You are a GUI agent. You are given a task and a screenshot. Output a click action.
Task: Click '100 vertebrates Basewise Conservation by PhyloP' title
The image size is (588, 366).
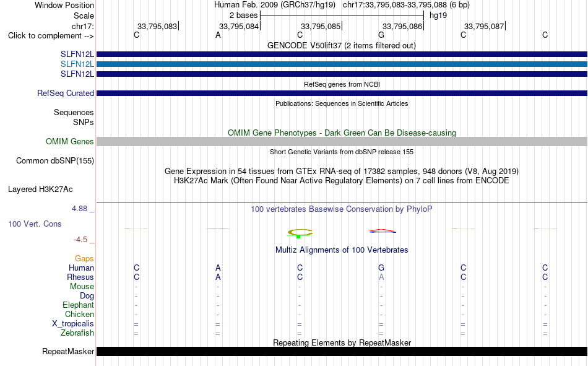[x=342, y=209]
